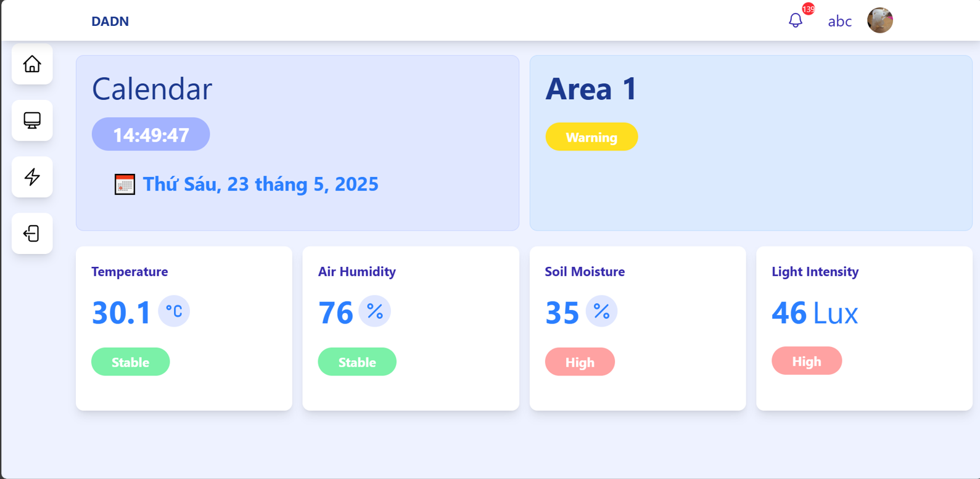
Task: Open the Dashboard monitor icon
Action: 31,121
